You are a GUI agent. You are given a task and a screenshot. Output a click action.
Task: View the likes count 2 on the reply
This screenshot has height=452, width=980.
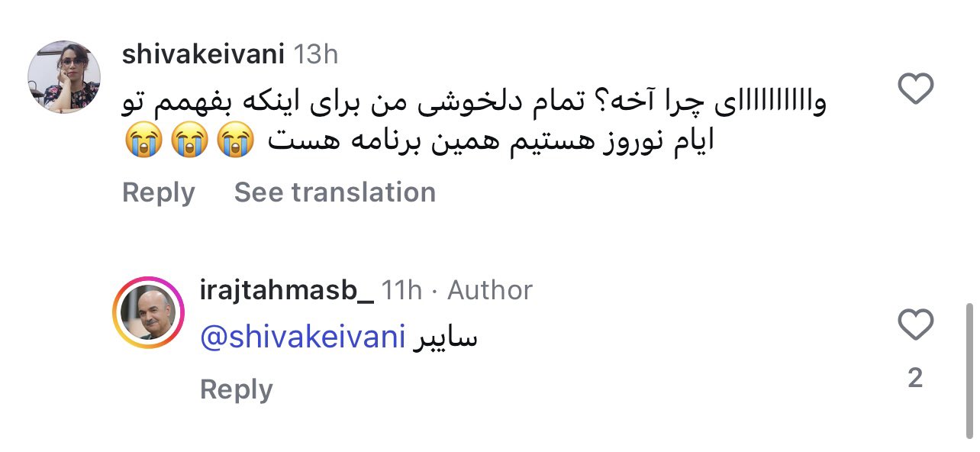(x=915, y=377)
